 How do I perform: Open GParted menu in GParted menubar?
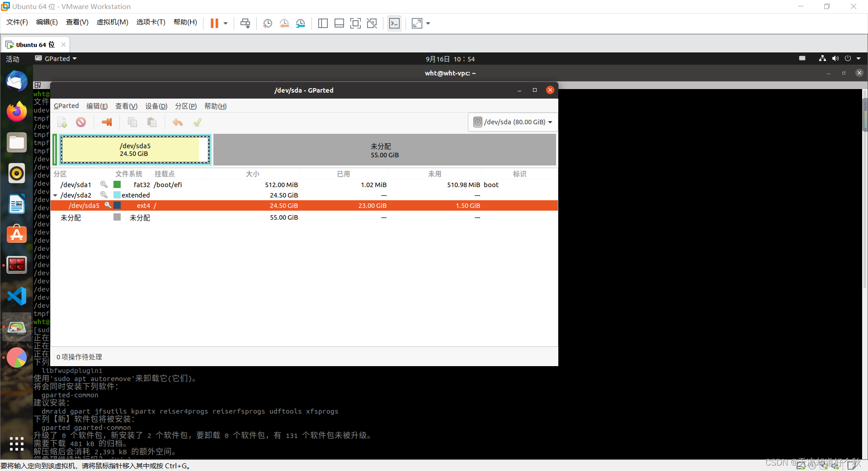66,106
